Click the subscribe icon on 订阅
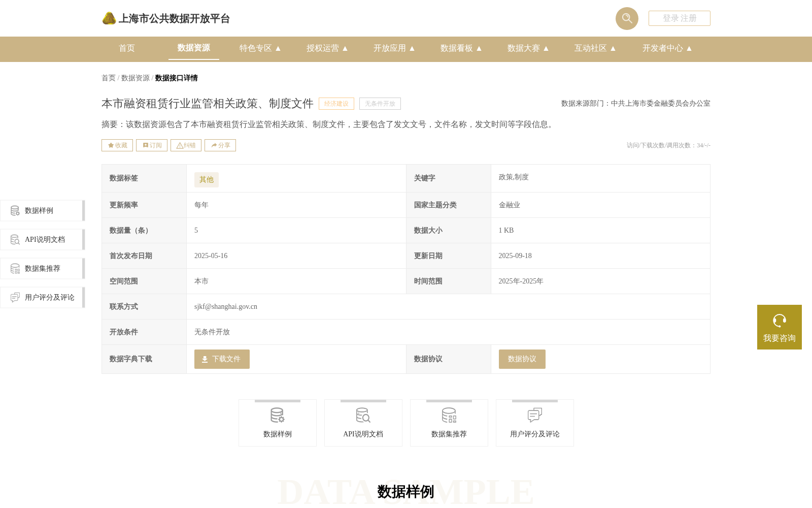 point(146,145)
